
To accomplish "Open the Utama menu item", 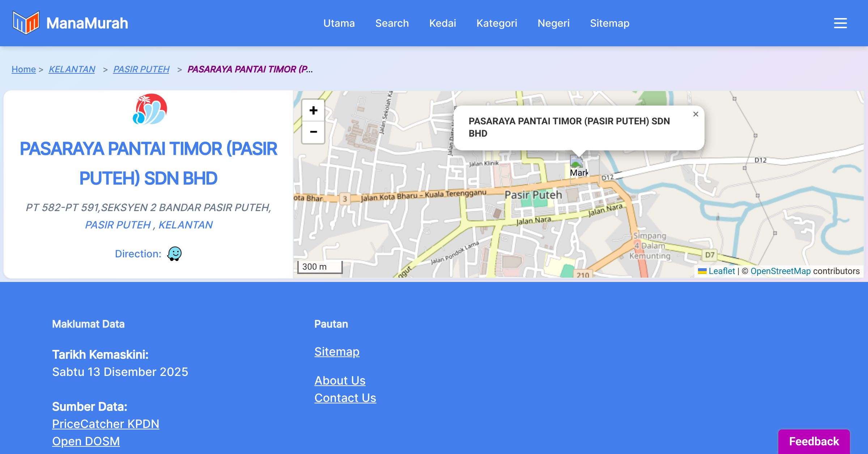I will (339, 23).
